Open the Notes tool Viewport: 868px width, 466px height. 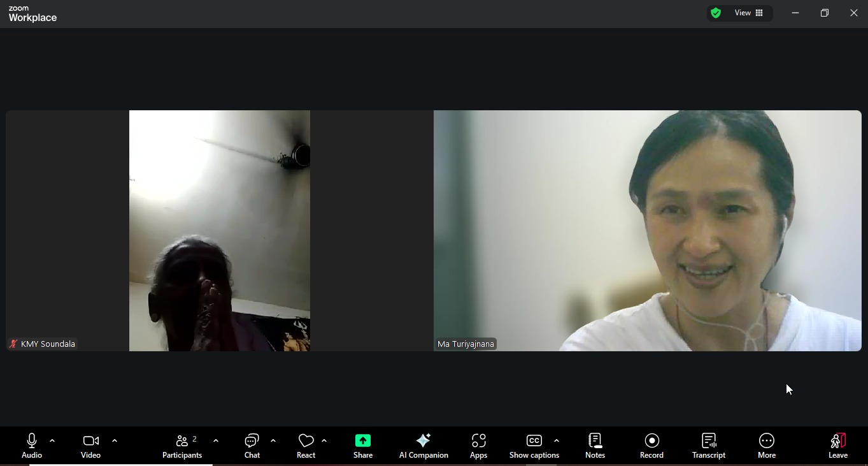[x=595, y=446]
